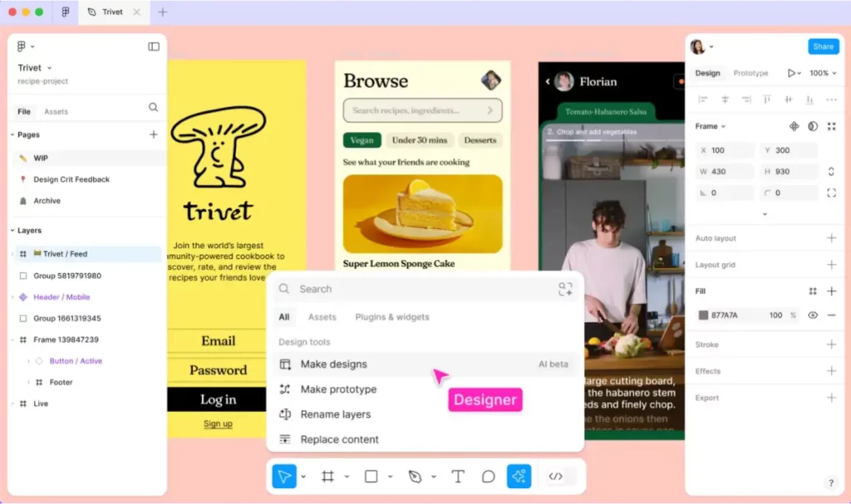This screenshot has height=504, width=851.
Task: Open the Trivet file name dropdown
Action: pyautogui.click(x=49, y=68)
